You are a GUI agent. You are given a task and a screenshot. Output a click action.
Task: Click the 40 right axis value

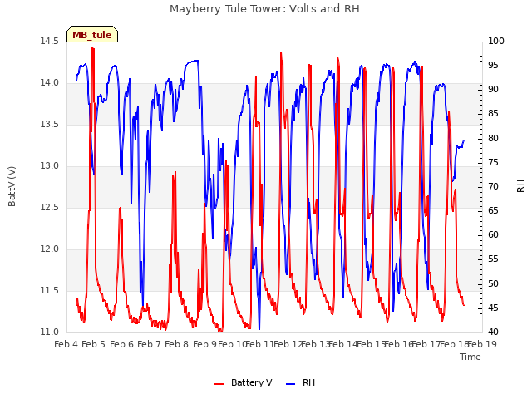(x=493, y=332)
